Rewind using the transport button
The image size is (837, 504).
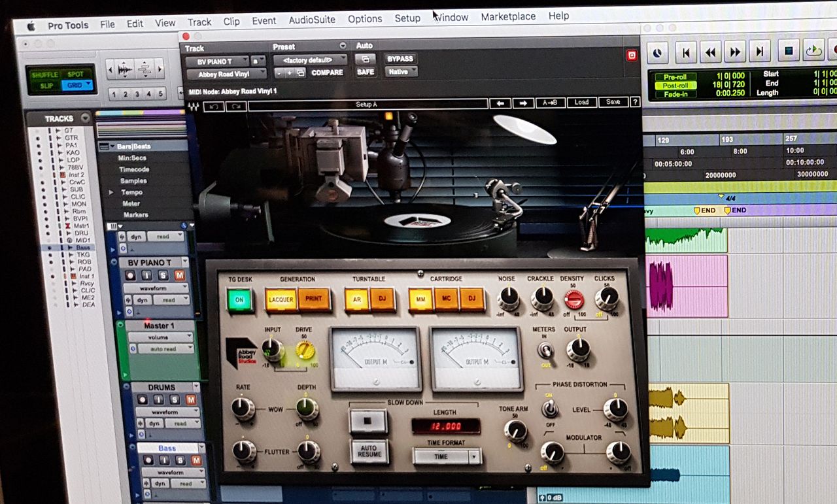[710, 52]
